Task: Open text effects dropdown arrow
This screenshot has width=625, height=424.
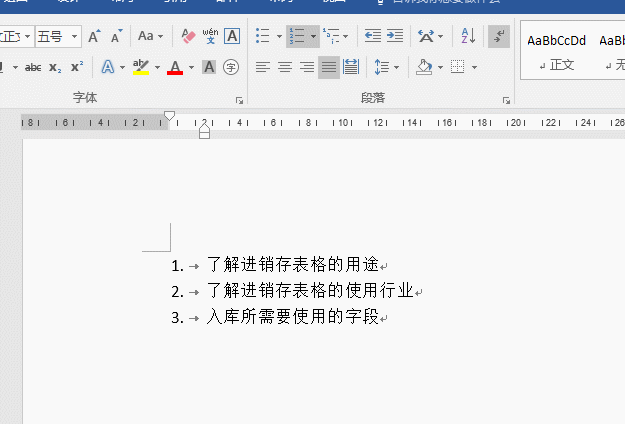Action: [122, 67]
